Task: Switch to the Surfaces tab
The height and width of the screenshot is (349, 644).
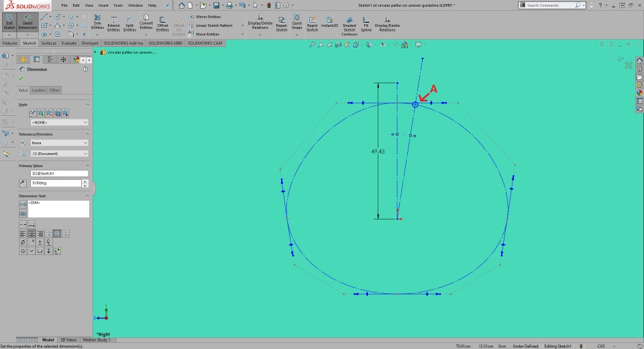Action: tap(49, 43)
